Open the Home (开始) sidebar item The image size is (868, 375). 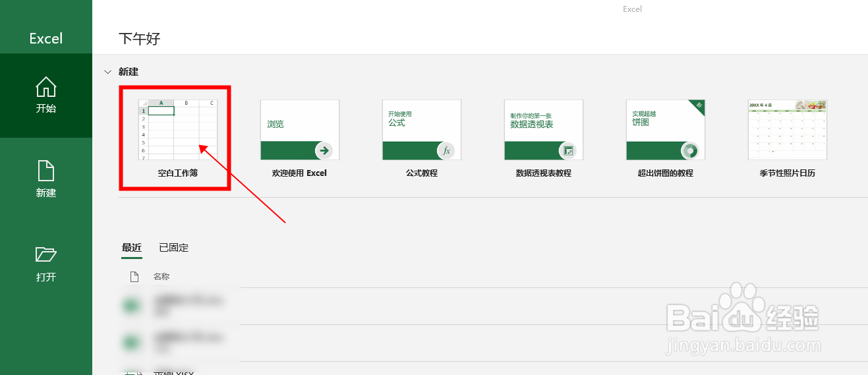coord(45,96)
